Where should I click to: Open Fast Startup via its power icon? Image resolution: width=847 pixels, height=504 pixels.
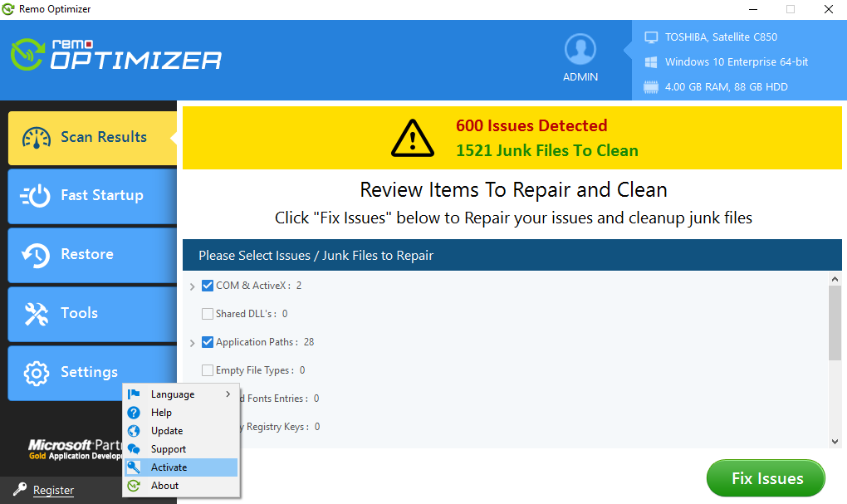point(37,195)
